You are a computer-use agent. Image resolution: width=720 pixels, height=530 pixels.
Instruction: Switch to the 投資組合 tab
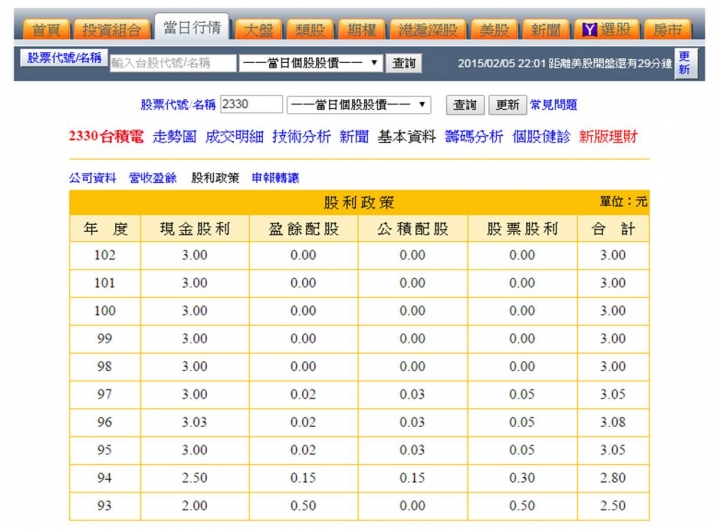[x=112, y=30]
